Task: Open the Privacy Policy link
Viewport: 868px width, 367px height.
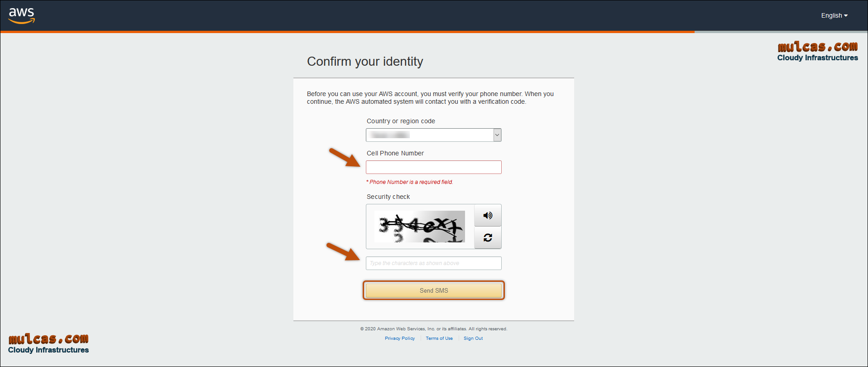Action: 400,338
